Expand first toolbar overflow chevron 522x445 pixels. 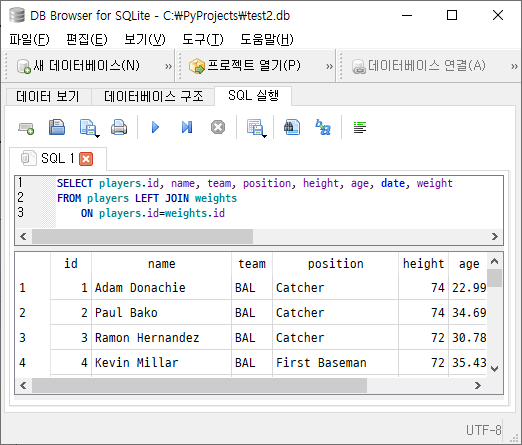(168, 66)
